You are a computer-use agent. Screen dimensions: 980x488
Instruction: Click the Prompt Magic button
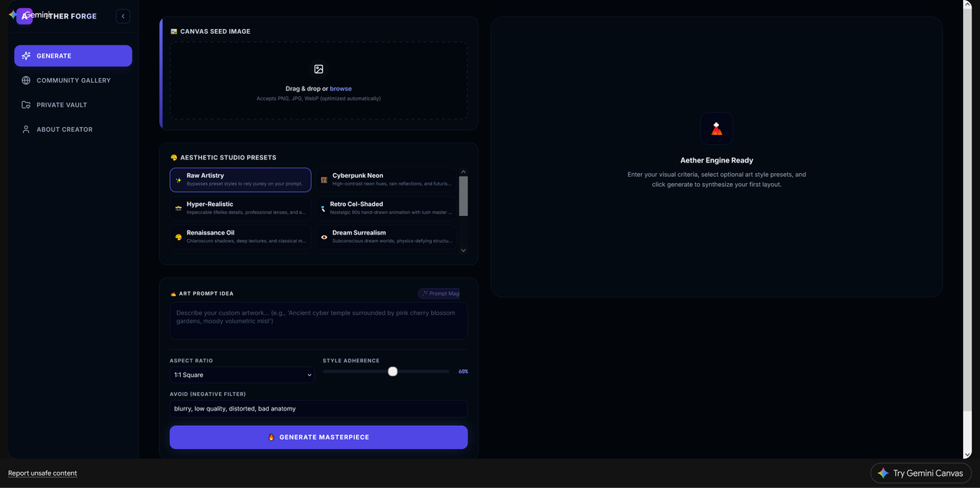(439, 293)
